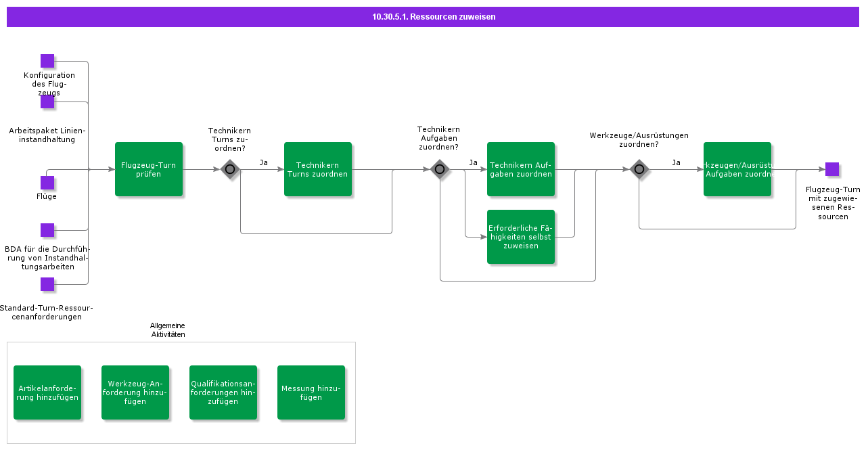The image size is (868, 450).
Task: Select the gateway under Werkzeuge/Ausrüstungen zuordnen?
Action: pos(639,169)
